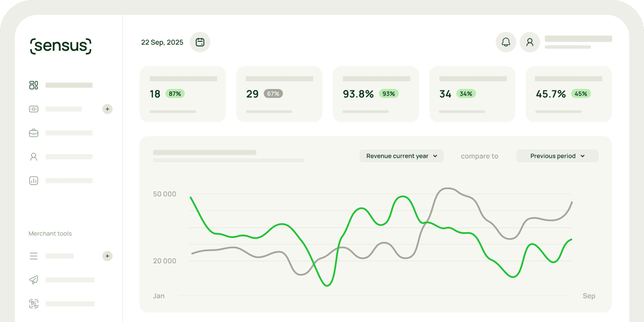Viewport: 644px width, 322px height.
Task: Open the Previous period dropdown
Action: pos(557,156)
